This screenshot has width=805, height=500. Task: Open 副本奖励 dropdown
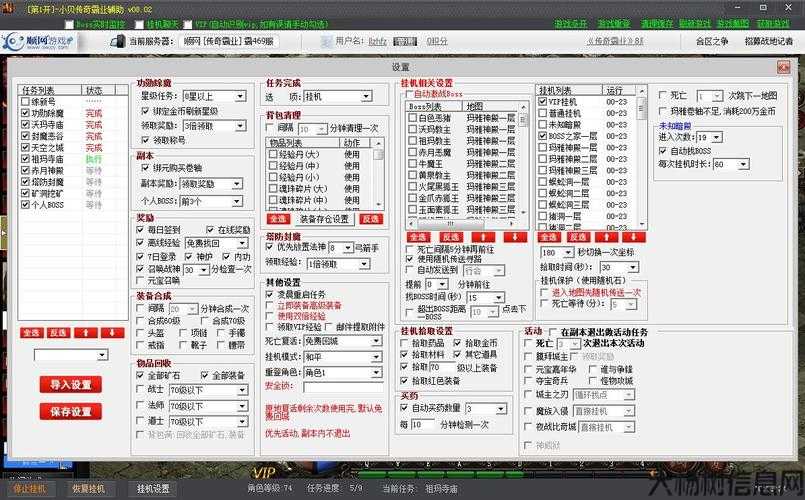point(211,184)
